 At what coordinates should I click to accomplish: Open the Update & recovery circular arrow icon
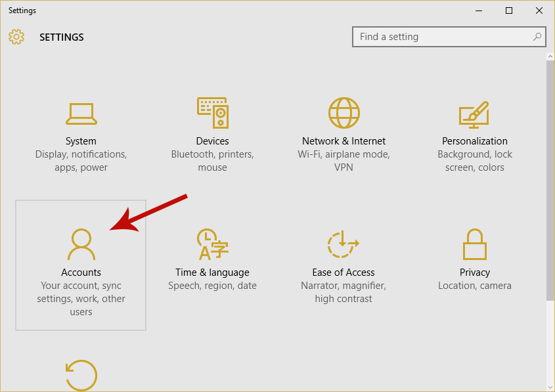click(x=81, y=376)
